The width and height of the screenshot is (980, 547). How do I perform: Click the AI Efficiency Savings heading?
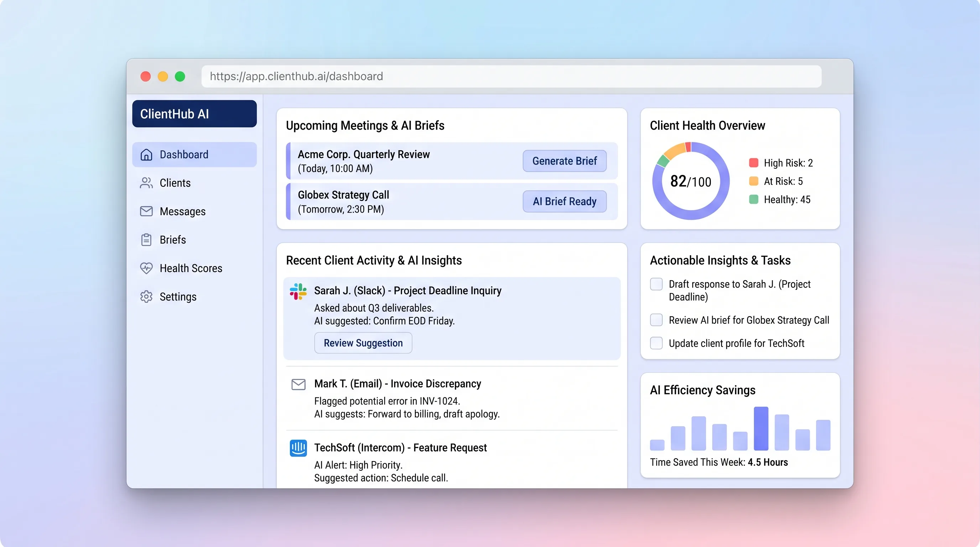click(x=702, y=390)
